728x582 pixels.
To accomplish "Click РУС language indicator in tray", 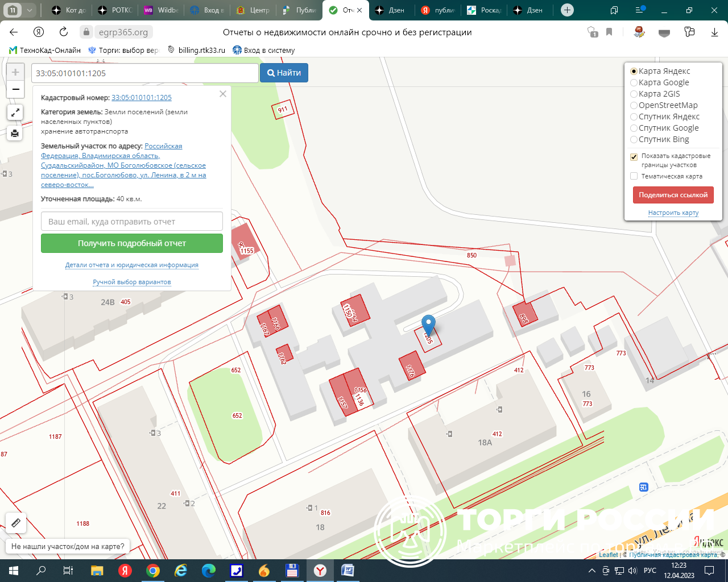I will 650,571.
